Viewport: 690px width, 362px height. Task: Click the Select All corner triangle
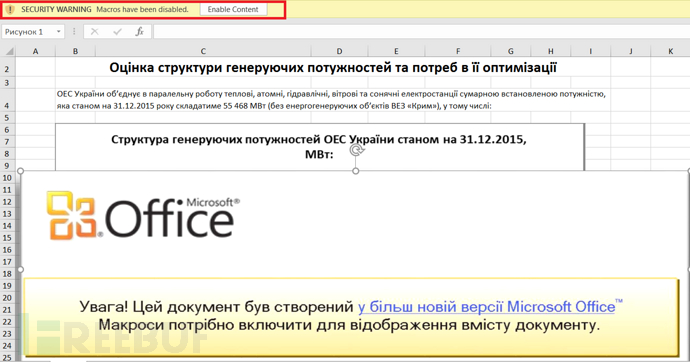[8, 51]
